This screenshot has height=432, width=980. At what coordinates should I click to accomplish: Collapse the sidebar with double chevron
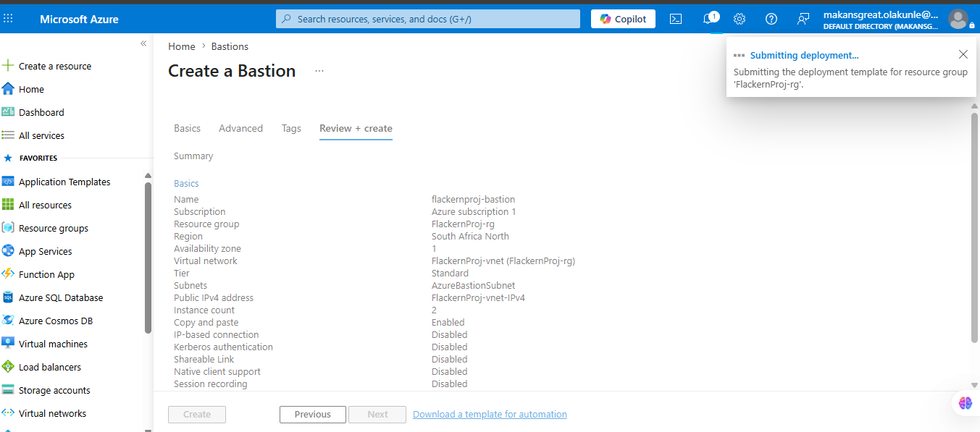pyautogui.click(x=143, y=43)
